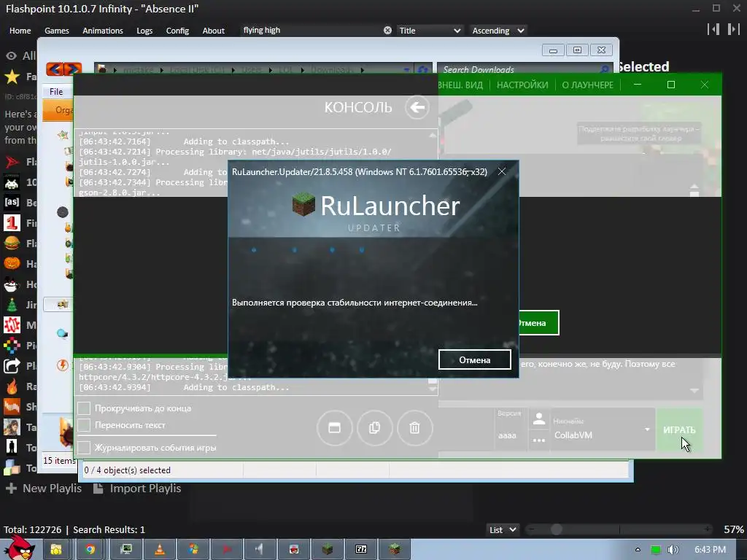
Task: Enable 'Прокручивать до конца' checkbox
Action: pyautogui.click(x=84, y=408)
